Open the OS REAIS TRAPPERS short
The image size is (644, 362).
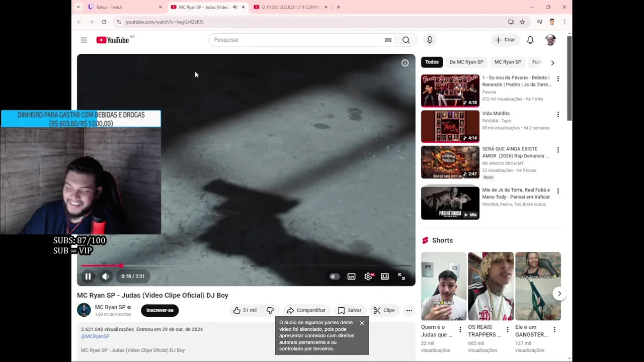pos(491,286)
